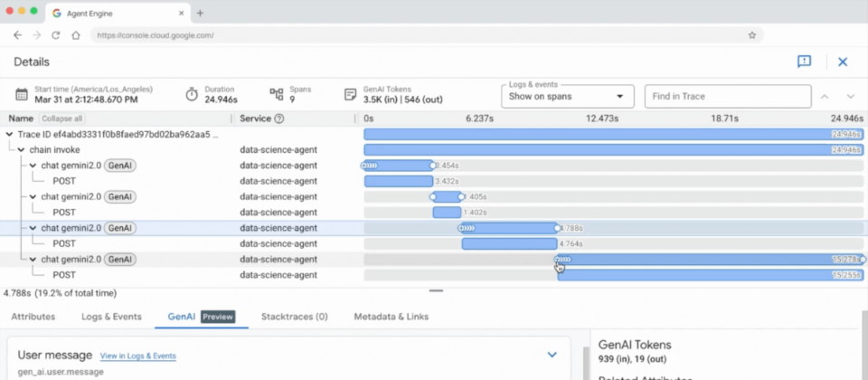Click the Service help question-mark icon

pyautogui.click(x=279, y=119)
